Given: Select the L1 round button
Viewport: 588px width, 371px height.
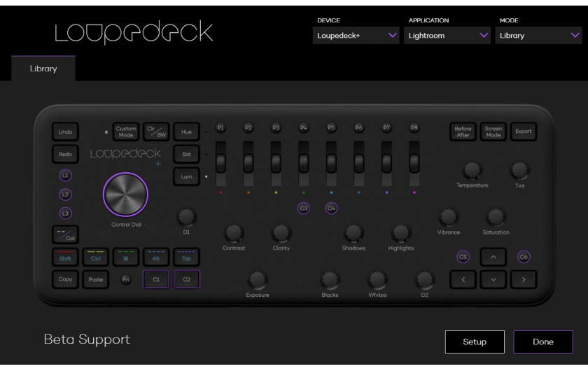Looking at the screenshot, I should [x=65, y=175].
